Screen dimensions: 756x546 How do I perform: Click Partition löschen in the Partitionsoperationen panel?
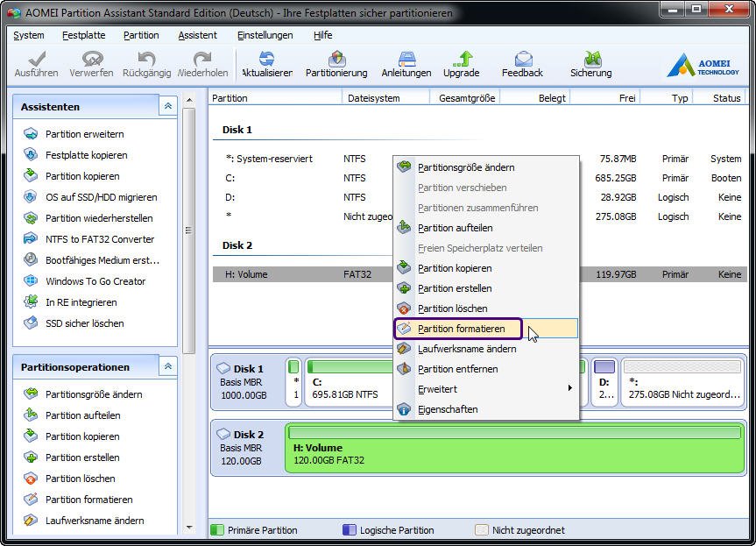click(x=80, y=479)
